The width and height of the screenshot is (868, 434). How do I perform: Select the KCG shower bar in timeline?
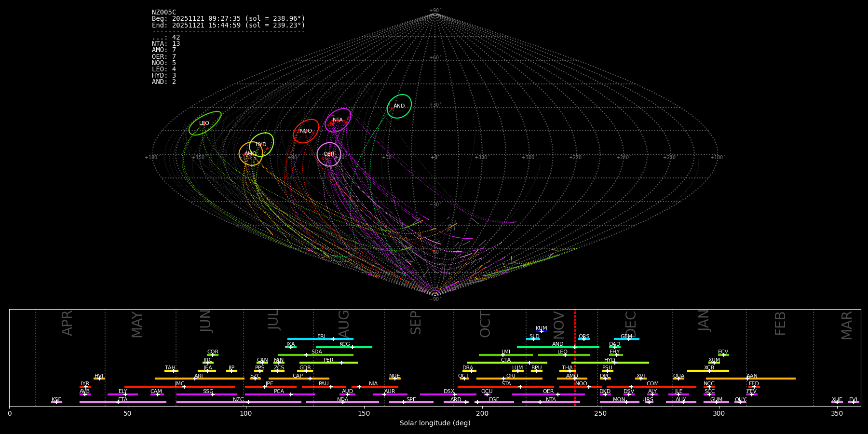pyautogui.click(x=344, y=347)
